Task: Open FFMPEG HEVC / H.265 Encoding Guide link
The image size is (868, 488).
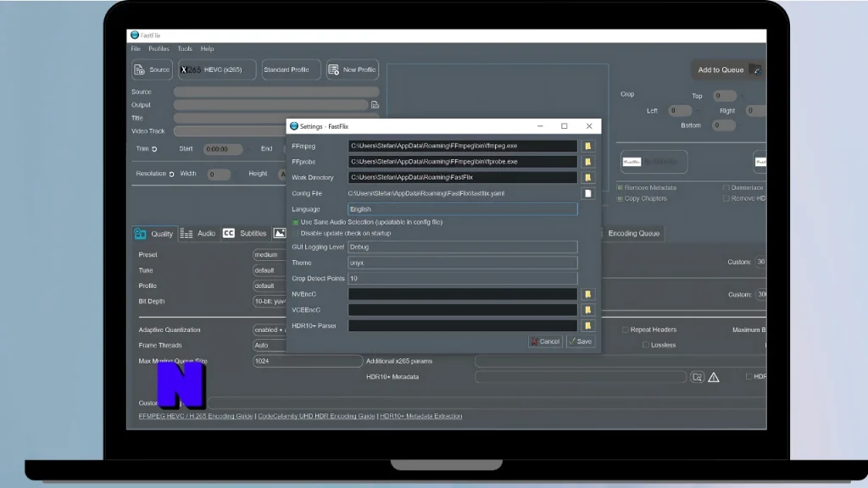Action: 196,416
